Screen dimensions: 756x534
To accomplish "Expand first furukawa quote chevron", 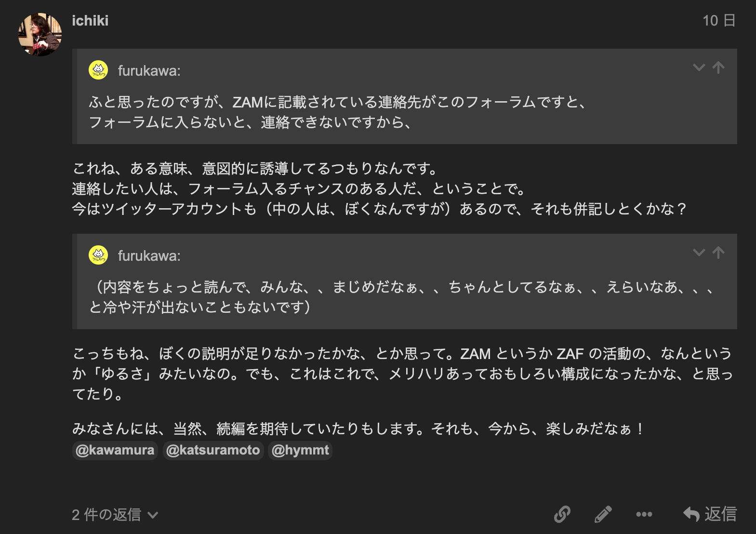I will 699,67.
